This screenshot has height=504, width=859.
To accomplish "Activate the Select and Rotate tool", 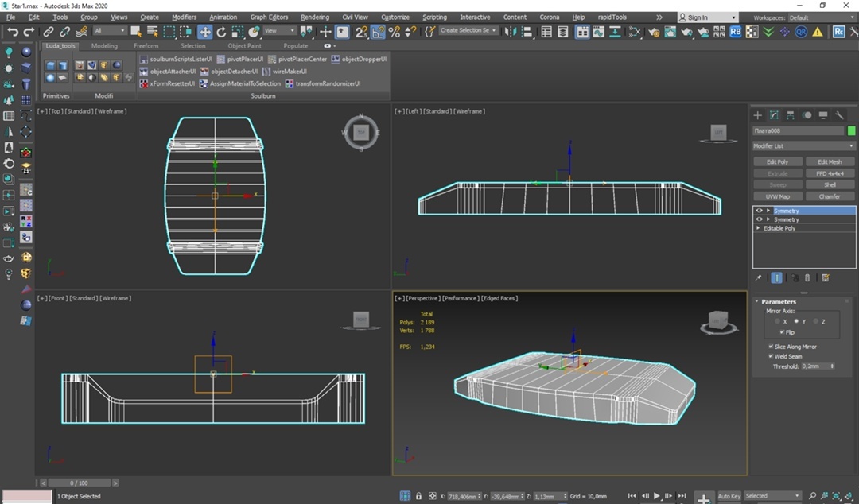I will click(x=221, y=32).
